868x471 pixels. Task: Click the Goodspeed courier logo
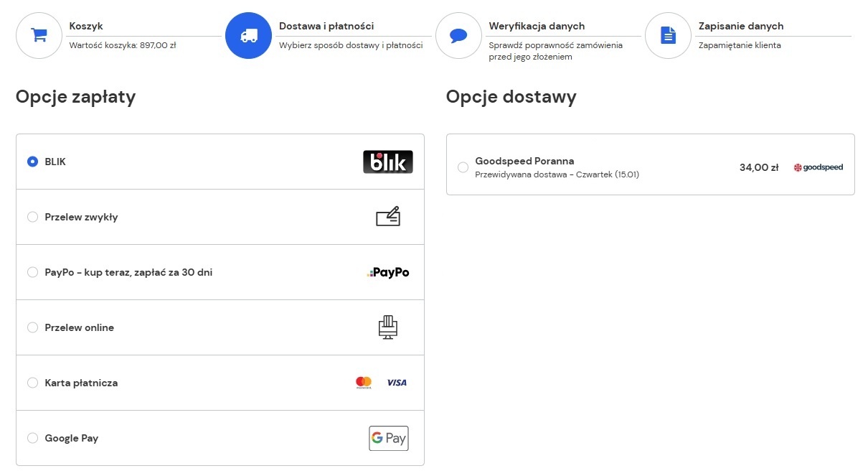click(819, 168)
